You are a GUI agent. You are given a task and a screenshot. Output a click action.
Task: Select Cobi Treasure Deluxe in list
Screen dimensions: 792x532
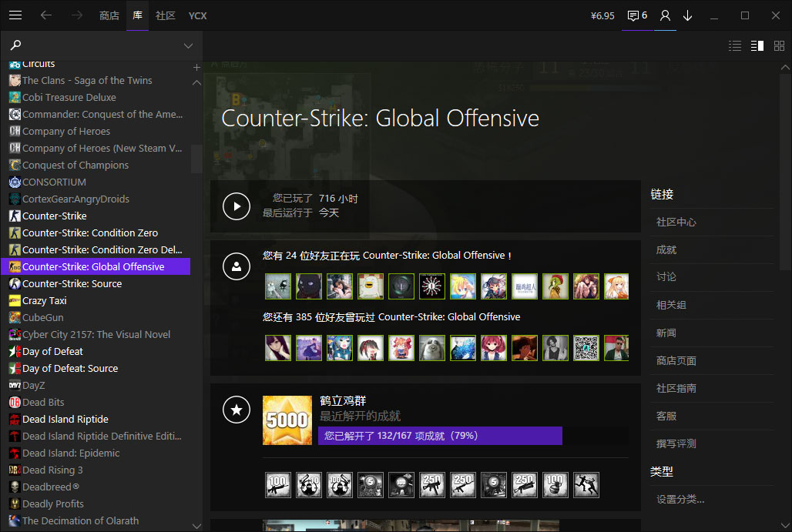[x=96, y=98]
